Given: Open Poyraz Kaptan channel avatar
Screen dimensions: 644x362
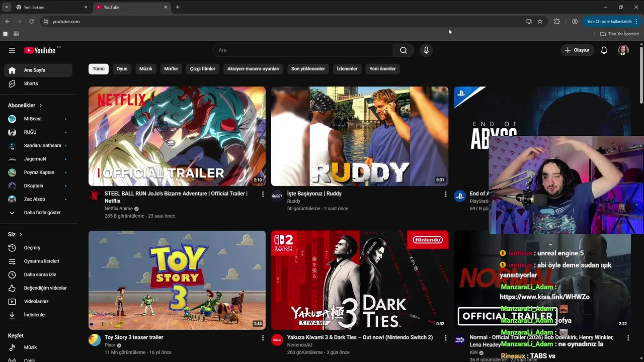Looking at the screenshot, I should tap(12, 172).
